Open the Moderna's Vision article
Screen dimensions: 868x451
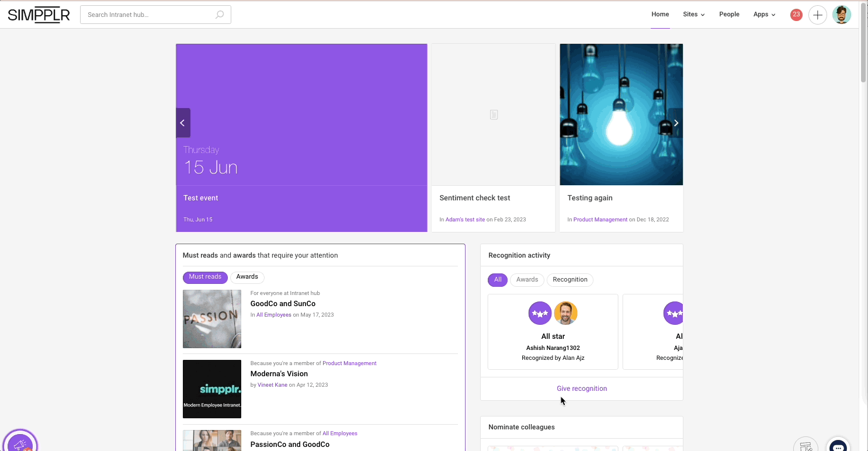(279, 374)
